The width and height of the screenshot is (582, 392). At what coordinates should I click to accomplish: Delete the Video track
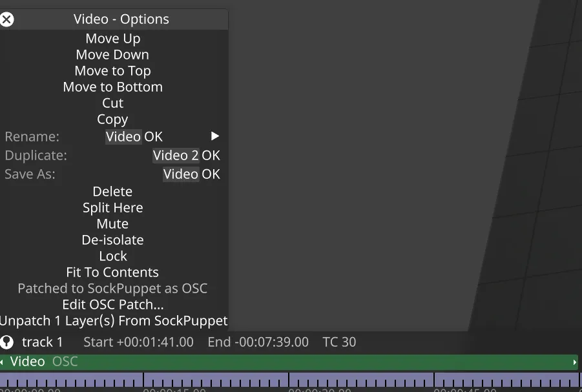[112, 191]
